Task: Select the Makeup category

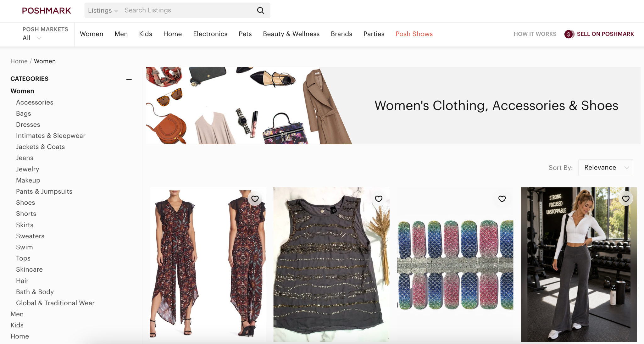Action: 28,180
